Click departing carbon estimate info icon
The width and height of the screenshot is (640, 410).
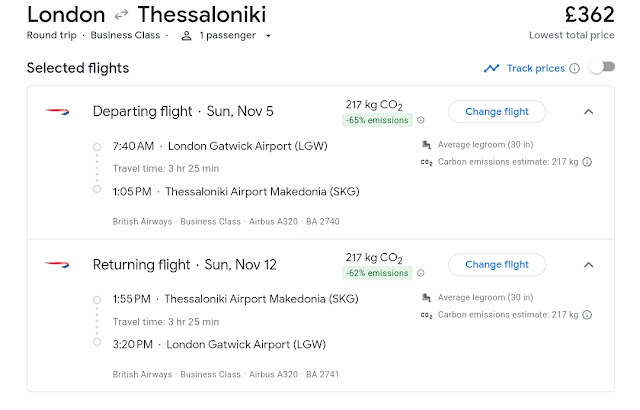pyautogui.click(x=587, y=161)
